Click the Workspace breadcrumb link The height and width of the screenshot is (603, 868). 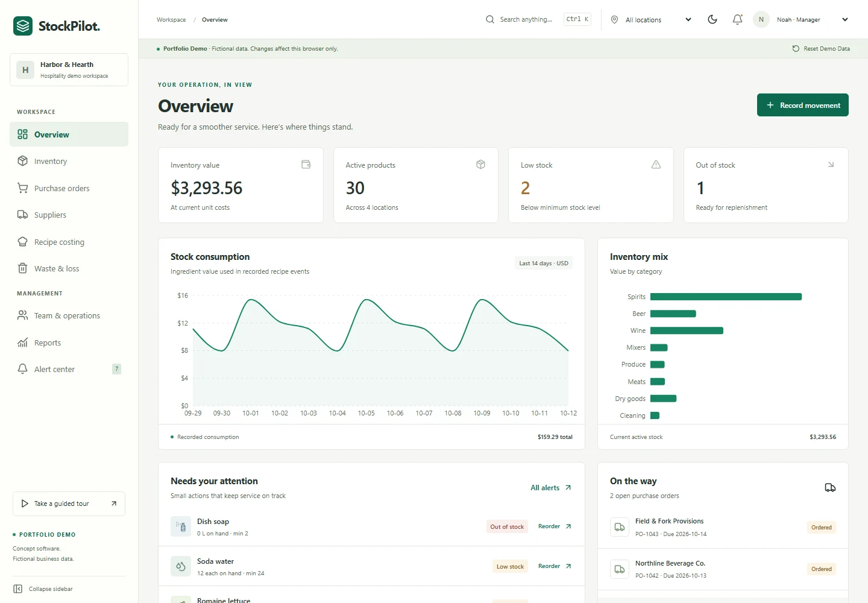171,20
